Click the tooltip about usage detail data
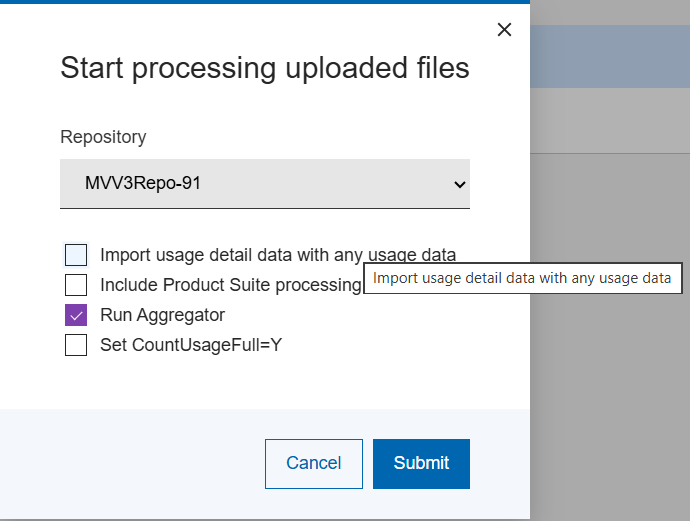Image resolution: width=690 pixels, height=521 pixels. tap(522, 279)
